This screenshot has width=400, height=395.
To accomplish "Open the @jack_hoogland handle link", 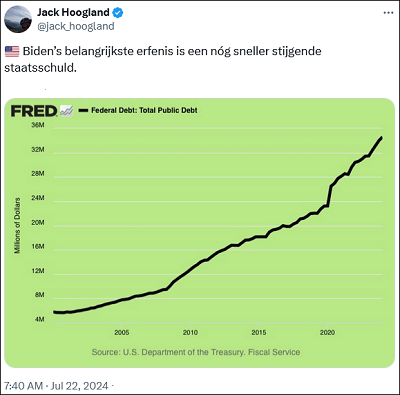I will pos(76,26).
